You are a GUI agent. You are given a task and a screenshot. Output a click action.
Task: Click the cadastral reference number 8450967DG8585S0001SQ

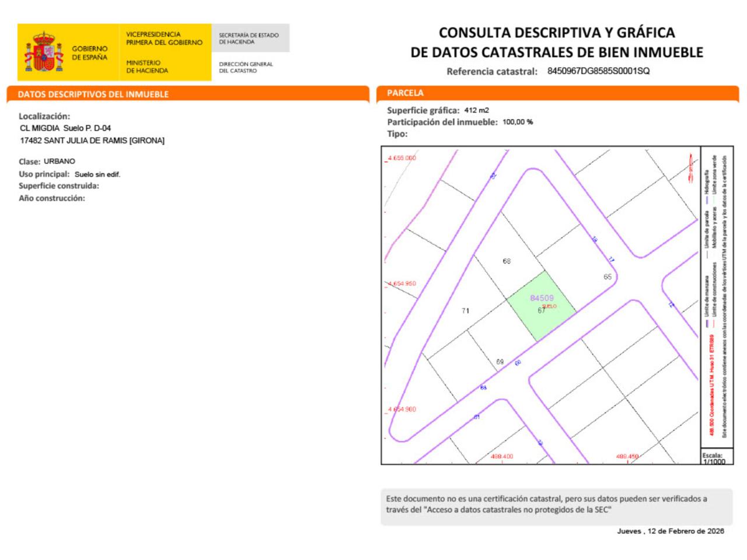tap(598, 71)
